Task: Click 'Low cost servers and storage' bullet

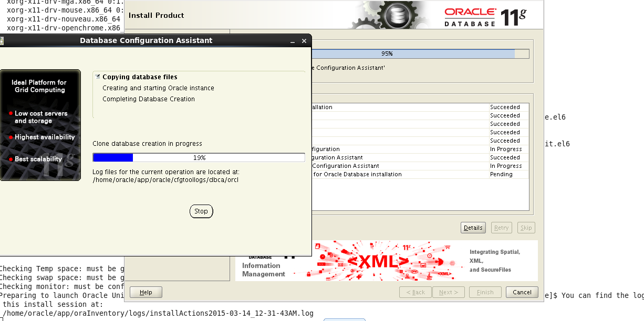Action: click(x=41, y=117)
